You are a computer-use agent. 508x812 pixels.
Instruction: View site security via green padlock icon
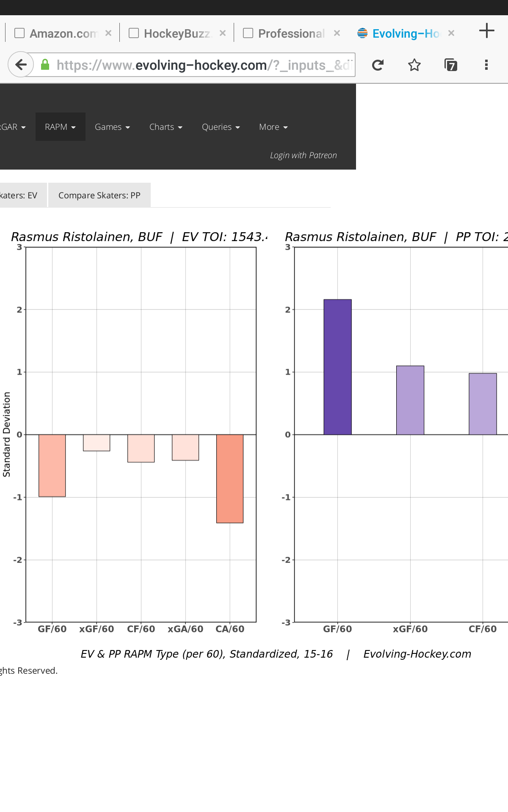click(x=45, y=65)
